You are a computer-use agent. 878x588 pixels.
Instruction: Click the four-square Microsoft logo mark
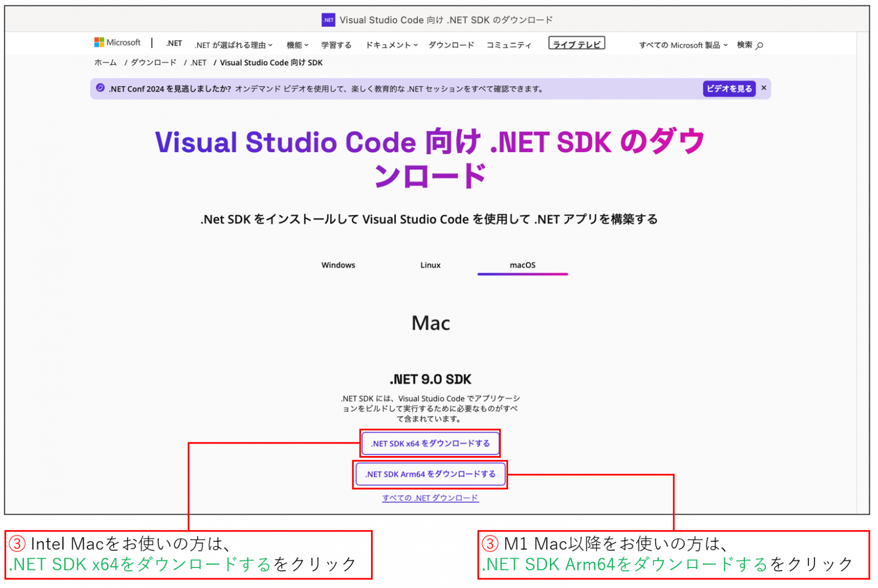[98, 42]
